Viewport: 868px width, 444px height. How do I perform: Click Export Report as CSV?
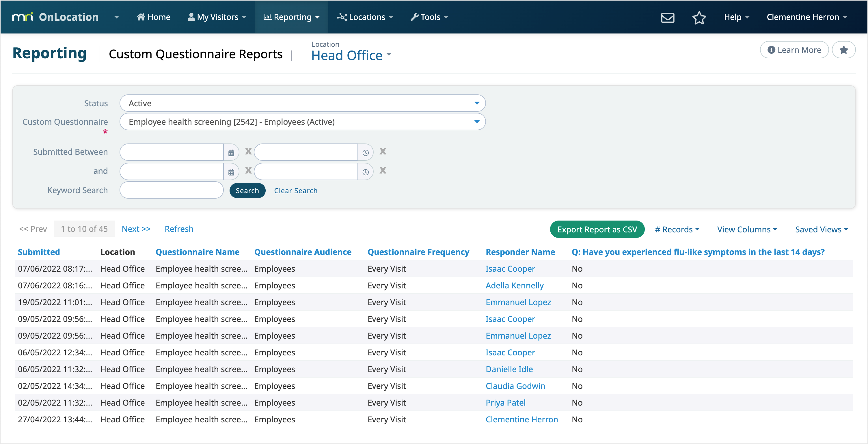pyautogui.click(x=597, y=230)
